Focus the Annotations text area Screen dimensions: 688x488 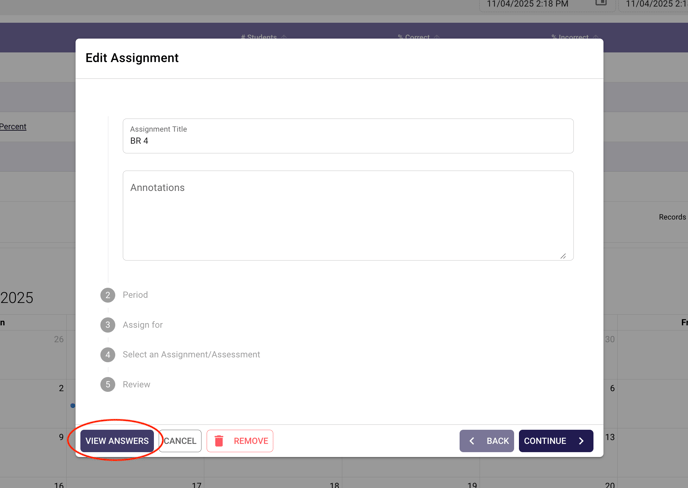(x=348, y=216)
